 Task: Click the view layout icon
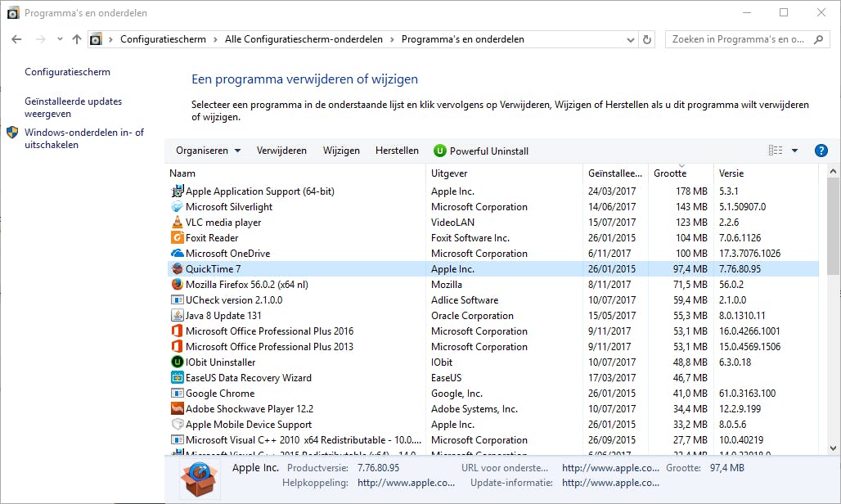point(775,151)
